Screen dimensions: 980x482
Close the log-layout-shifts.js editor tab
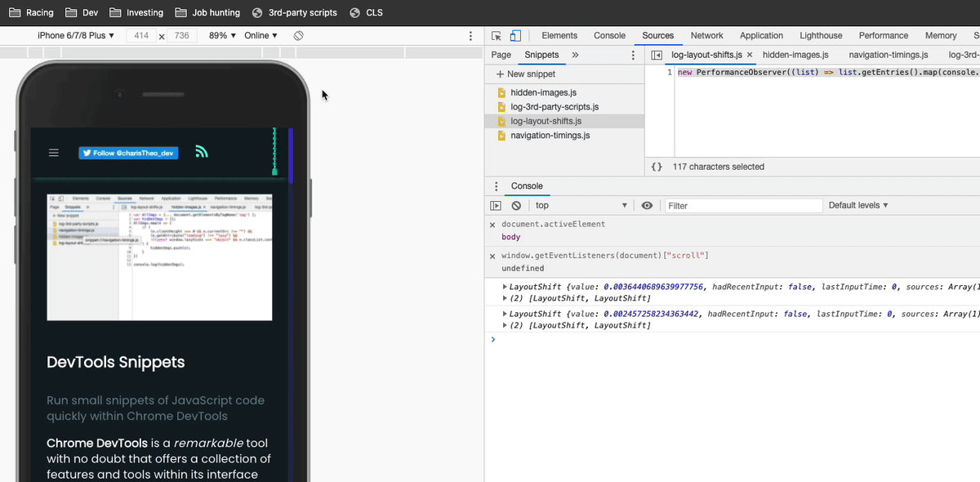coord(750,55)
